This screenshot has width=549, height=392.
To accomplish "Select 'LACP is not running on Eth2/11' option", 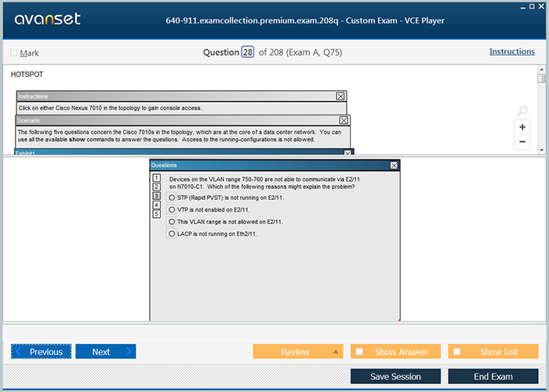I will [172, 234].
